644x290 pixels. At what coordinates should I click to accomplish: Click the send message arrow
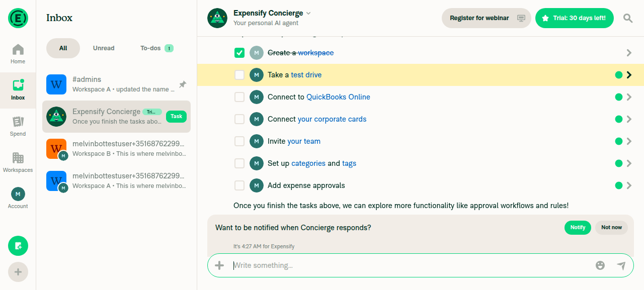[621, 265]
